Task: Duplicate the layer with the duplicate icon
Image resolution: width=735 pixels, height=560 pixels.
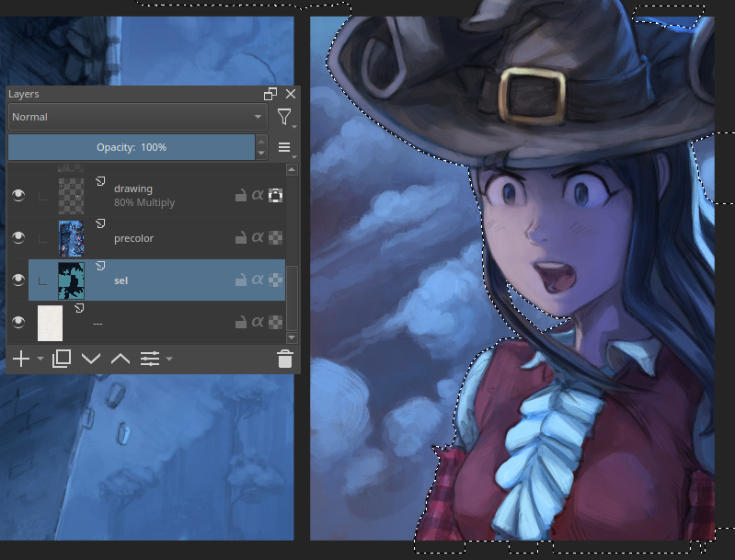Action: (62, 359)
